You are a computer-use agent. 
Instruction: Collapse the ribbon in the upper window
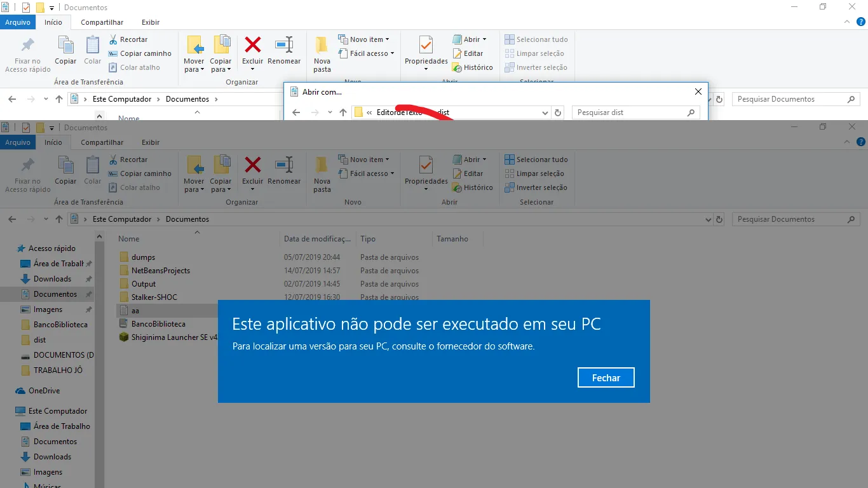tap(846, 22)
